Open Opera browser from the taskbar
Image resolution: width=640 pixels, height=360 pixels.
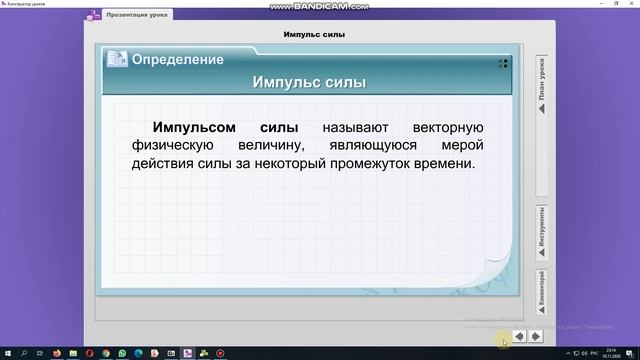coord(89,353)
